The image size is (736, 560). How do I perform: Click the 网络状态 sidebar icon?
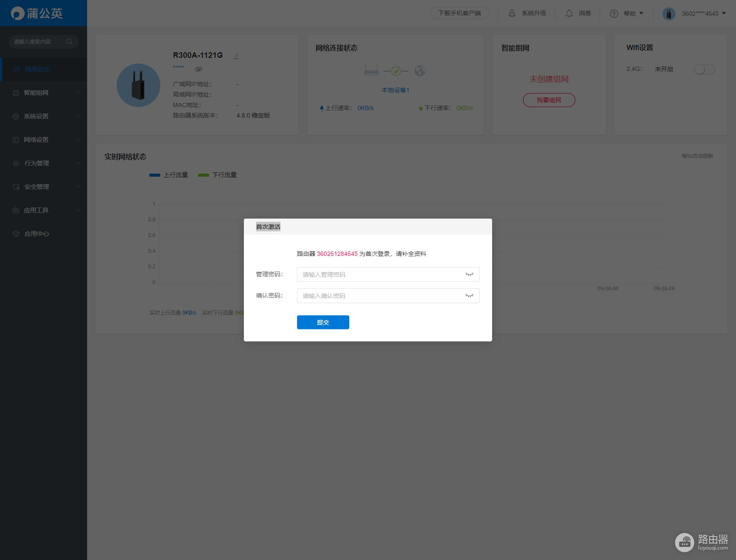[x=16, y=69]
